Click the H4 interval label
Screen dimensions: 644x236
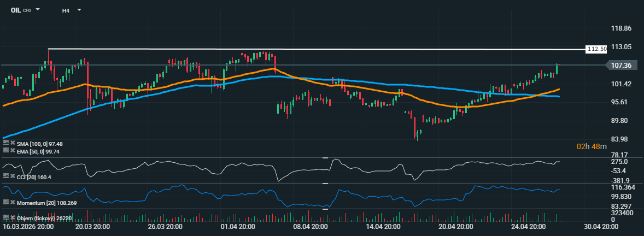(66, 10)
